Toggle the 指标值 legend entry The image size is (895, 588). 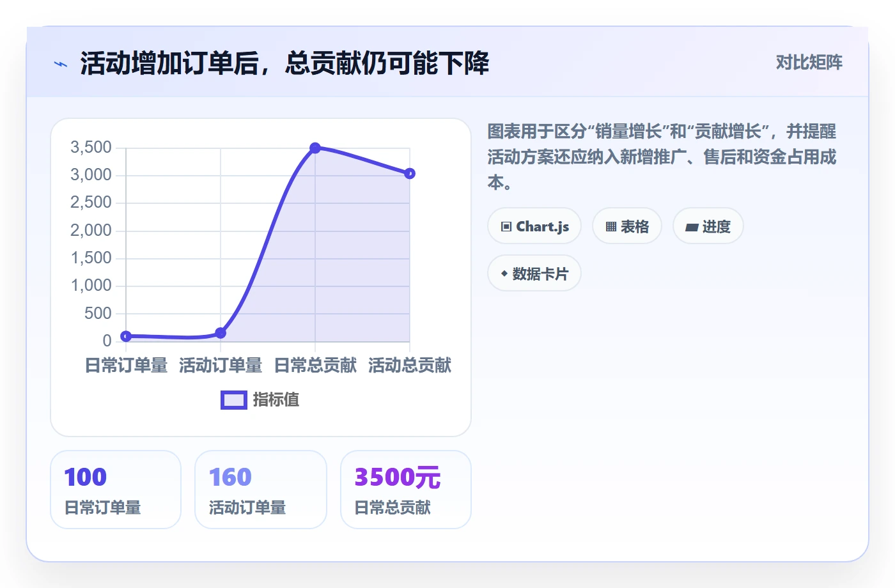pyautogui.click(x=260, y=400)
